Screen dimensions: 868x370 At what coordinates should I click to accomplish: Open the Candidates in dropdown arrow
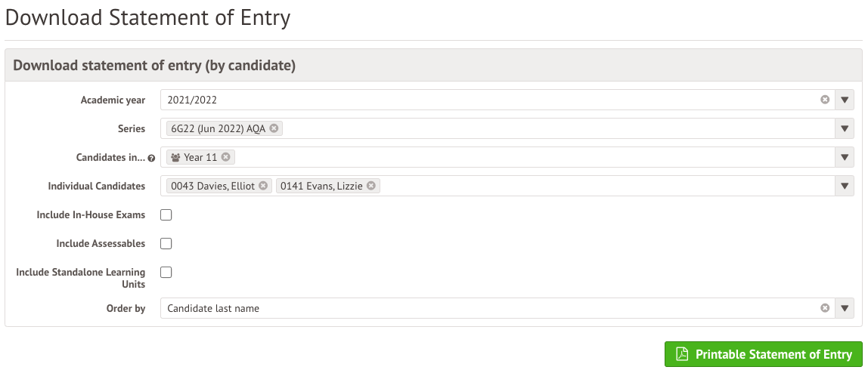click(x=845, y=157)
